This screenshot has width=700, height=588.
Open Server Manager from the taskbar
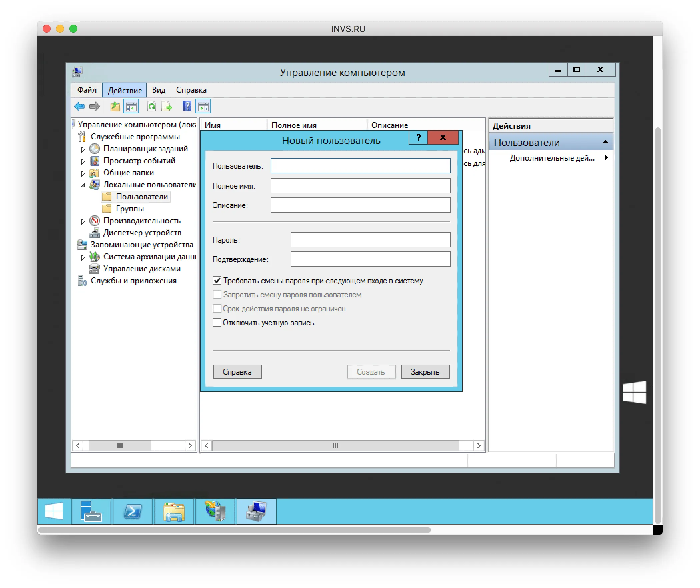[91, 511]
